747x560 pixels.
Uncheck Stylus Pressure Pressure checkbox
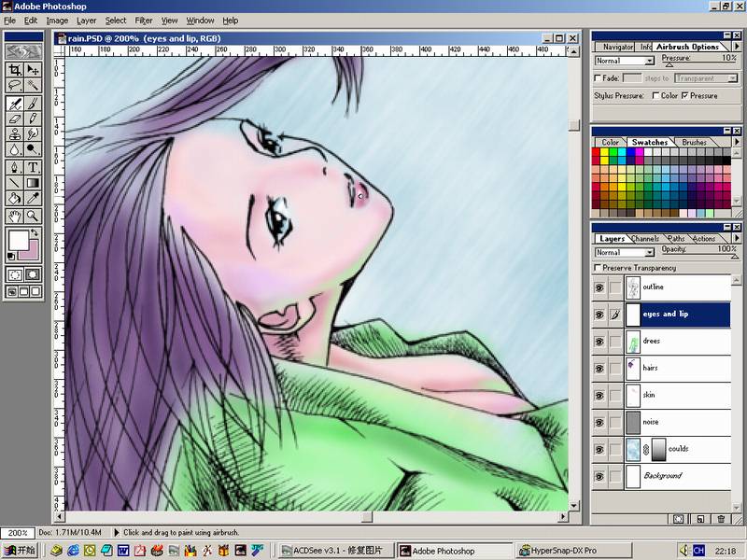point(685,96)
